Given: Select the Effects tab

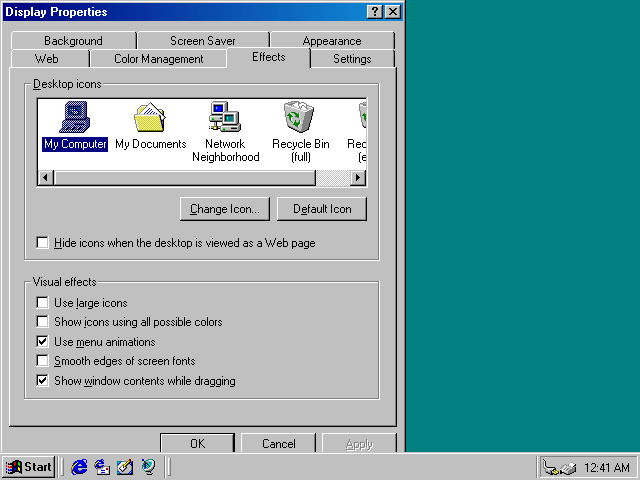Looking at the screenshot, I should point(269,57).
